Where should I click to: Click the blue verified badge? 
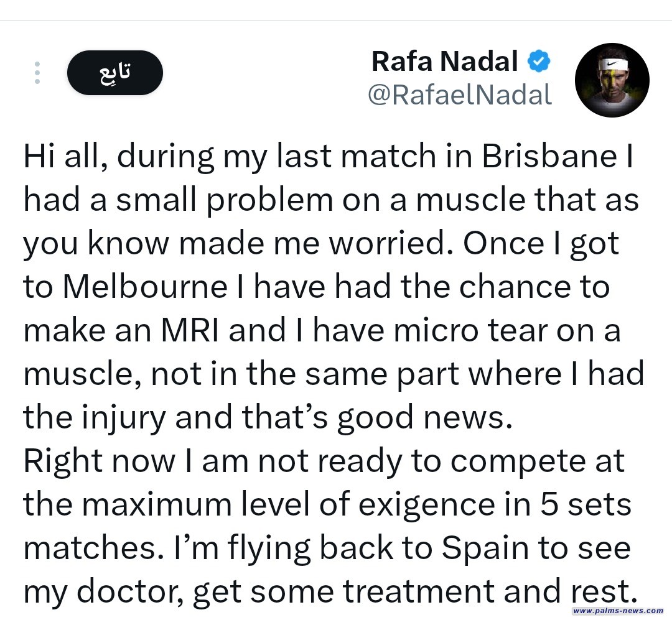(x=538, y=61)
